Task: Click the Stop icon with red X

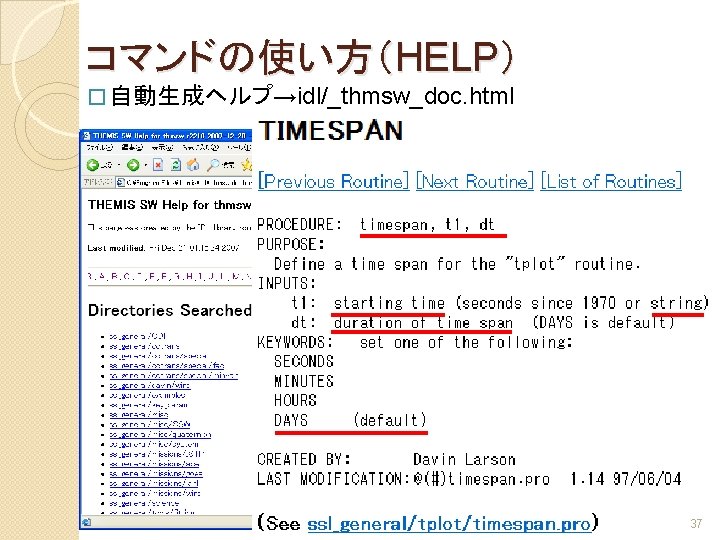Action: (x=158, y=165)
